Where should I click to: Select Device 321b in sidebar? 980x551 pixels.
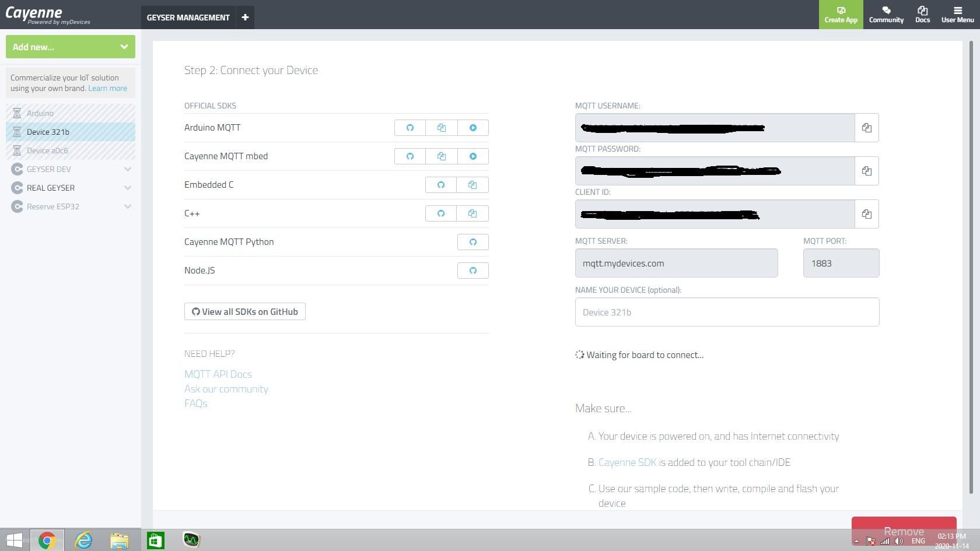coord(71,132)
